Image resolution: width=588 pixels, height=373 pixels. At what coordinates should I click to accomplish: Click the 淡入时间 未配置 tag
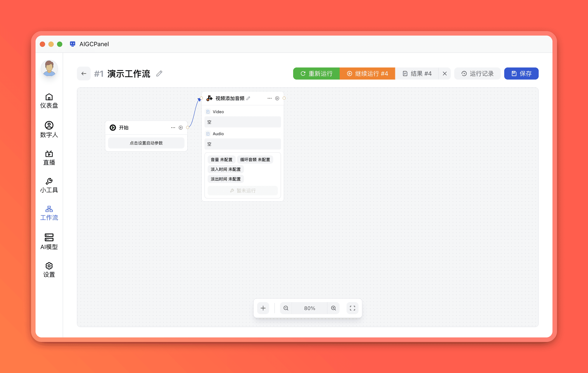pos(226,169)
